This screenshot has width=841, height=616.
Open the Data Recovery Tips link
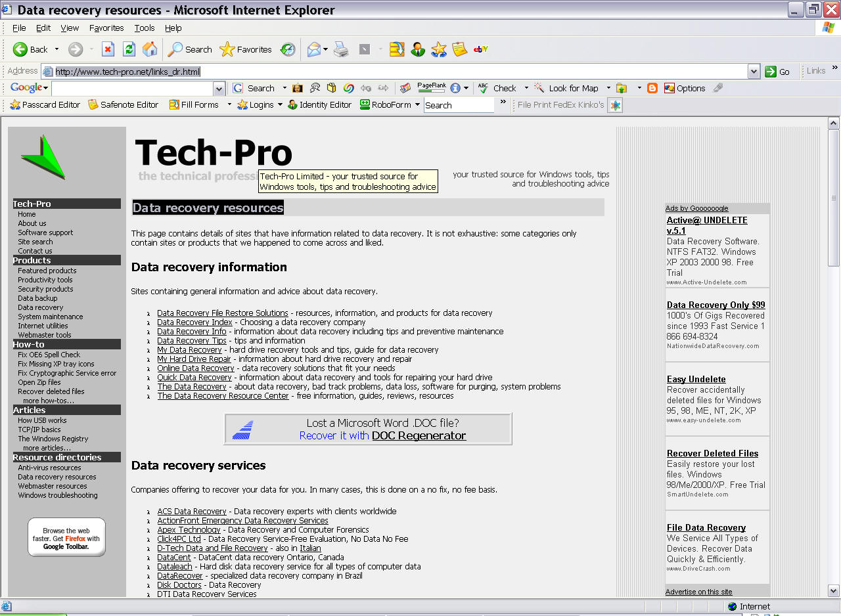coord(192,340)
